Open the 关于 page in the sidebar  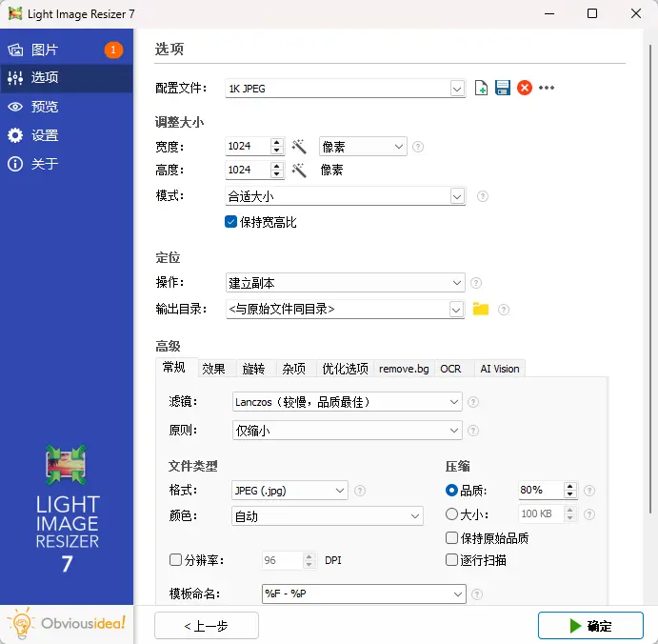67,164
